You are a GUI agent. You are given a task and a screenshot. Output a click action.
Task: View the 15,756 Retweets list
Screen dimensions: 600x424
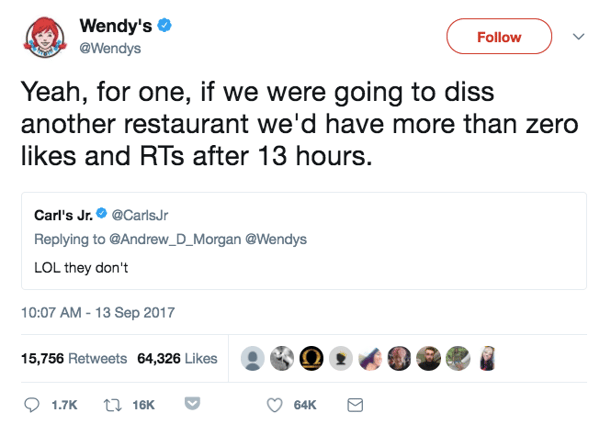point(74,358)
